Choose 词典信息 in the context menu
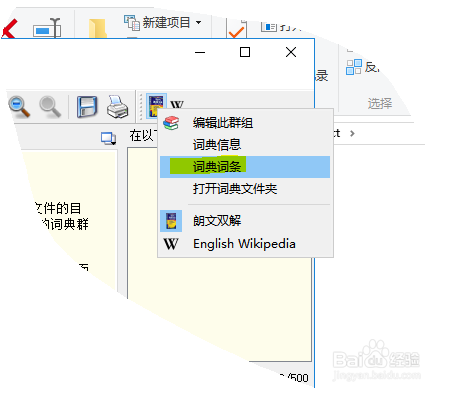Viewport: 450px width, 393px height. click(245, 145)
